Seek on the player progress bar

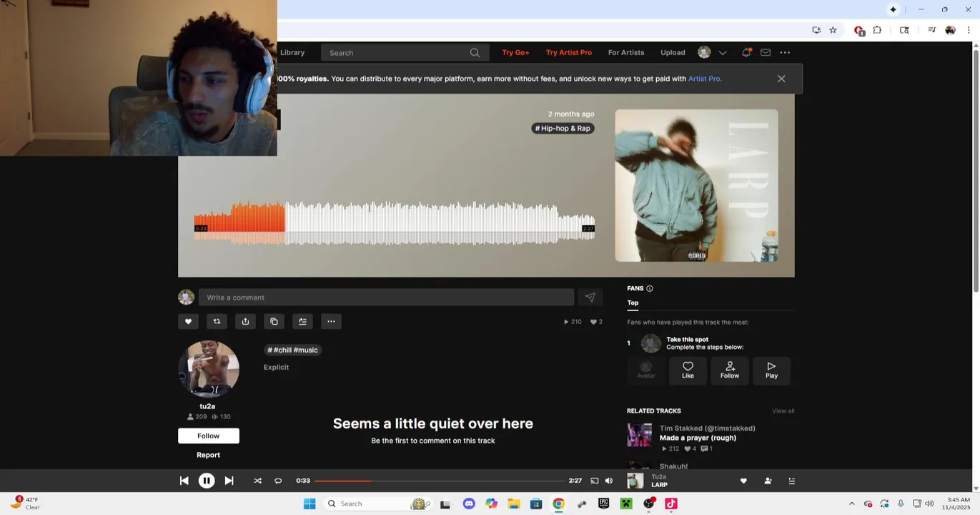click(438, 481)
